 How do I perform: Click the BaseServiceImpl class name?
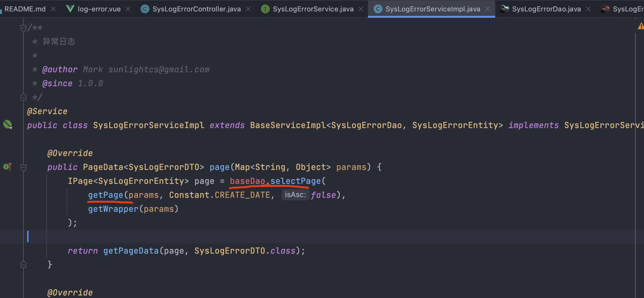click(288, 125)
